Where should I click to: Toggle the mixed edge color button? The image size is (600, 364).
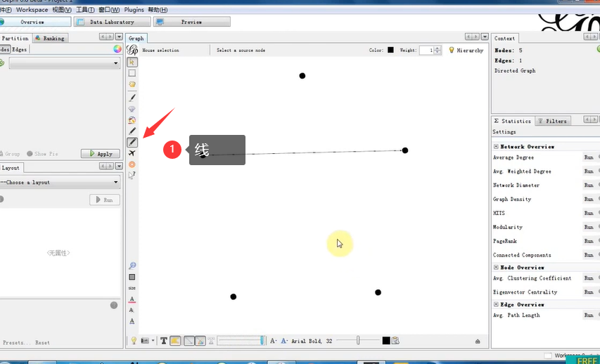[x=200, y=341]
